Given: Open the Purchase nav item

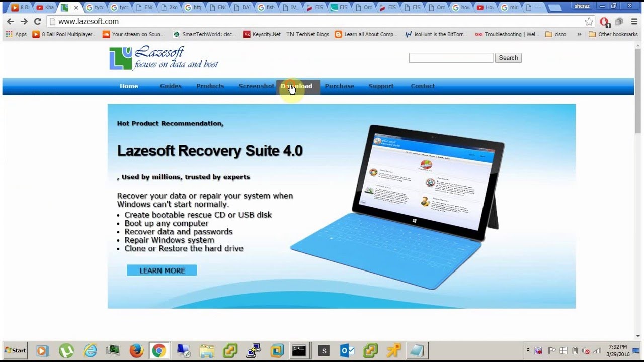Looking at the screenshot, I should coord(339,86).
